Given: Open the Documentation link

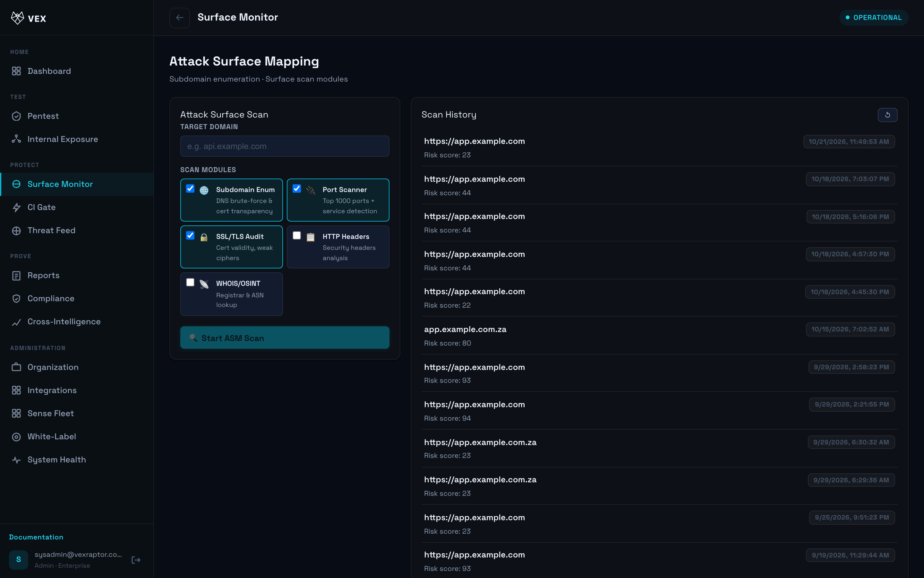Looking at the screenshot, I should 36,537.
